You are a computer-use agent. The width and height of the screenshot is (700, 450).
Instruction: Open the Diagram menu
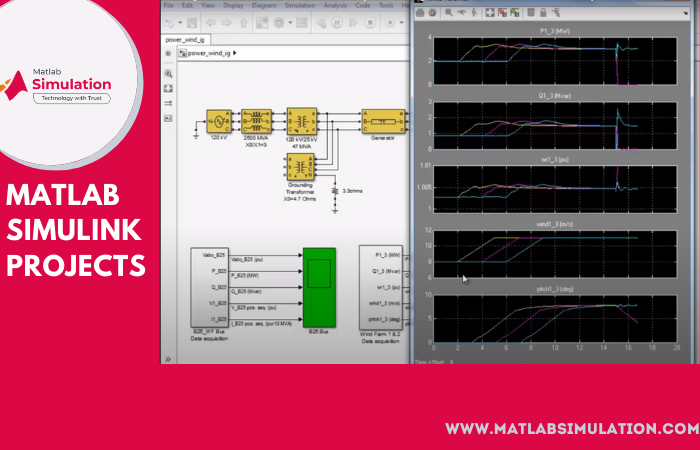tap(264, 5)
